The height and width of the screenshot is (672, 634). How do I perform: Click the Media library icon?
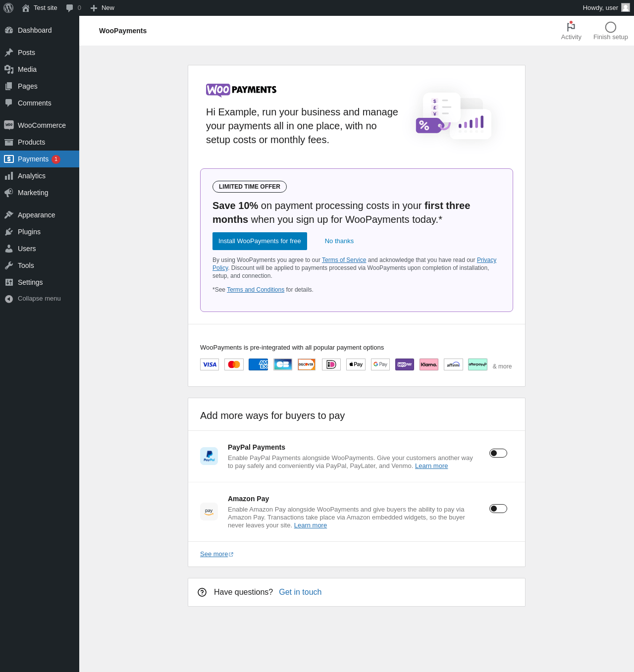coord(9,69)
